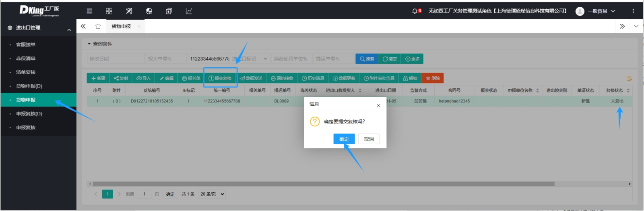Image resolution: width=644 pixels, height=211 pixels.
Task: Click 回执接收 toolbar button
Action: [x=282, y=78]
